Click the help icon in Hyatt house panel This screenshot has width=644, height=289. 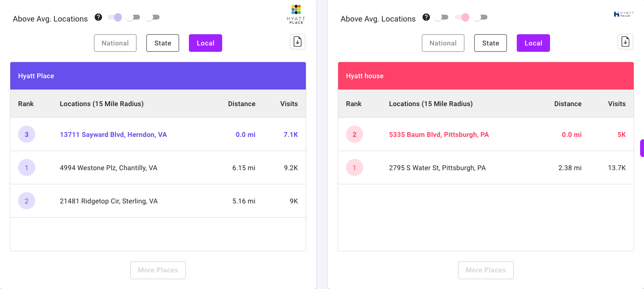point(426,17)
